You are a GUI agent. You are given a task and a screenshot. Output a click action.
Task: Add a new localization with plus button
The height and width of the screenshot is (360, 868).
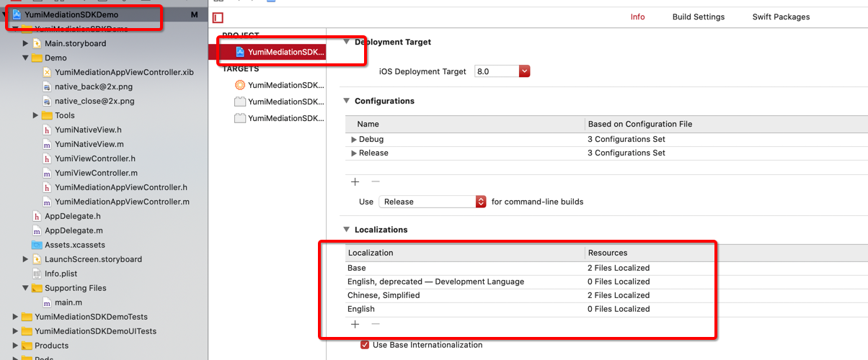point(355,324)
